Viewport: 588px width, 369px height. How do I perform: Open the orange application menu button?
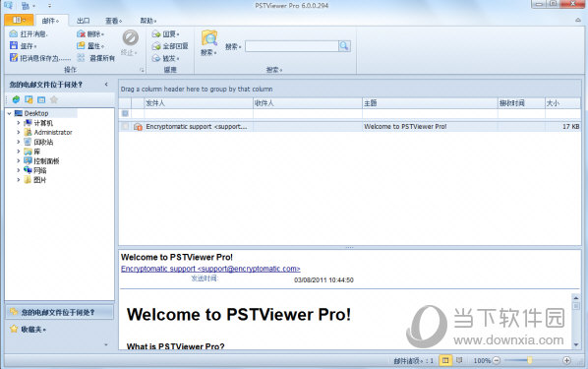pyautogui.click(x=19, y=20)
